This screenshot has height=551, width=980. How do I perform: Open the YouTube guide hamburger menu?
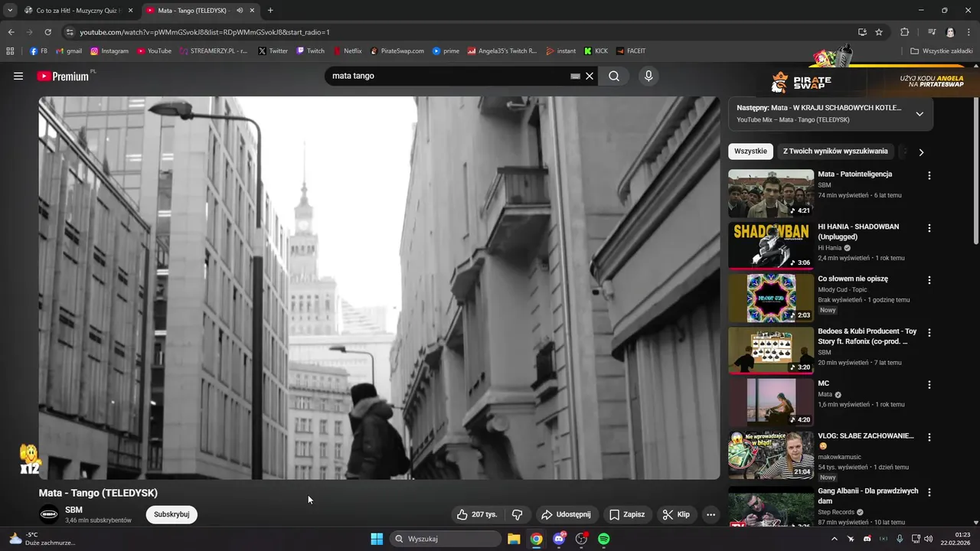point(18,76)
